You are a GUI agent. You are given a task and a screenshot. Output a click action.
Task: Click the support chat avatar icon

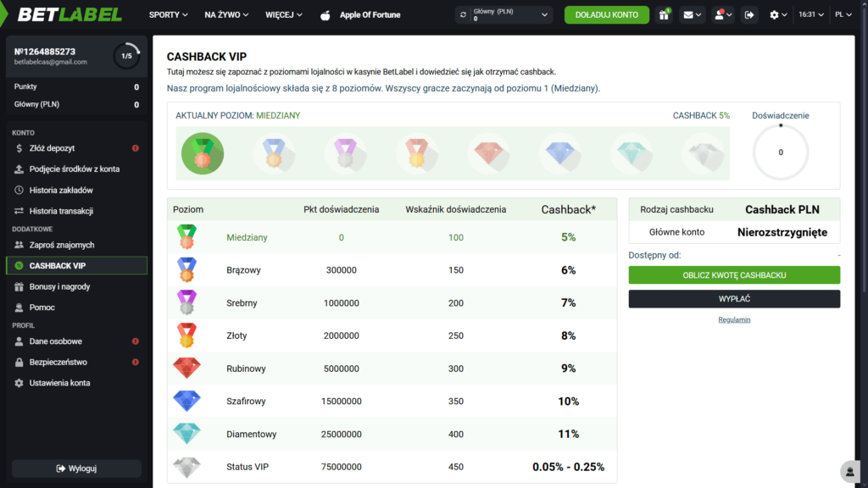(x=848, y=471)
